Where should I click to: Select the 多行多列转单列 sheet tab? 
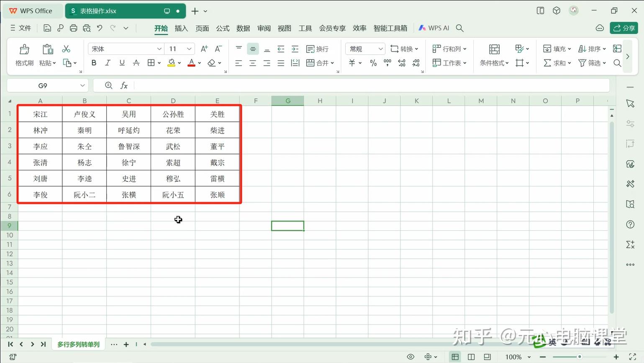pyautogui.click(x=78, y=344)
